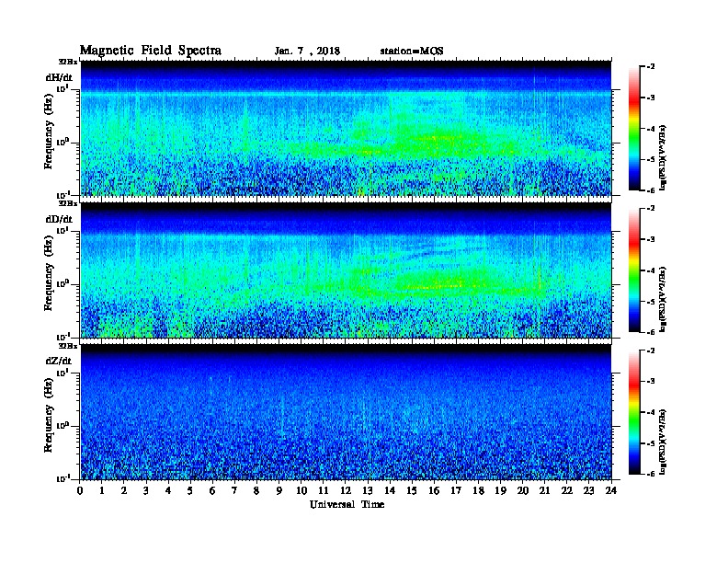This screenshot has height=563, width=728.
Task: Click the 32Hz label atop dZ/dt panel
Action: 67,346
